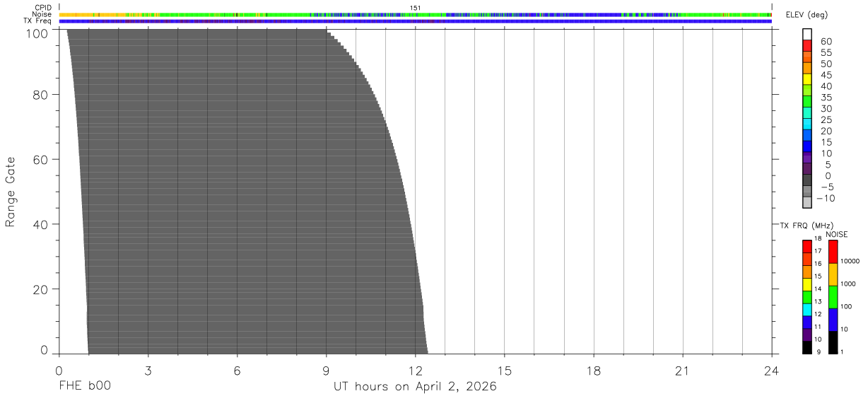Click the 55 label on ELEV colorbar

coord(826,53)
